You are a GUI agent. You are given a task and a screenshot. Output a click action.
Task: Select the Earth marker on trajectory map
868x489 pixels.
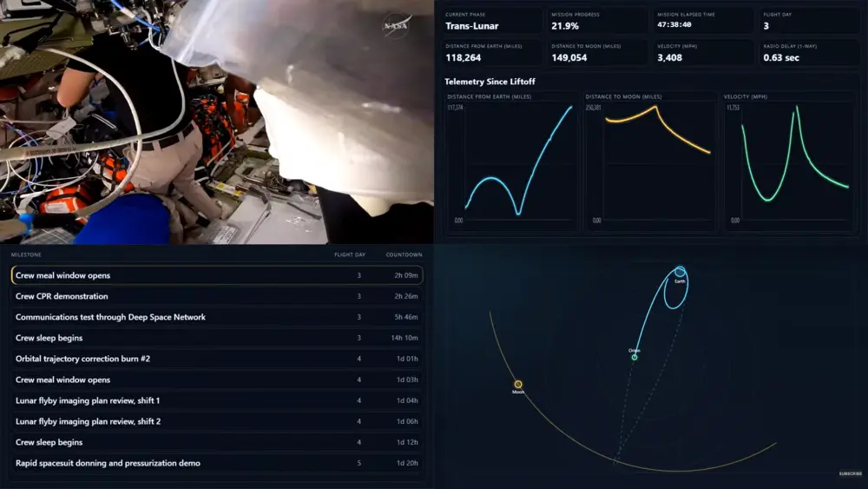(x=680, y=272)
